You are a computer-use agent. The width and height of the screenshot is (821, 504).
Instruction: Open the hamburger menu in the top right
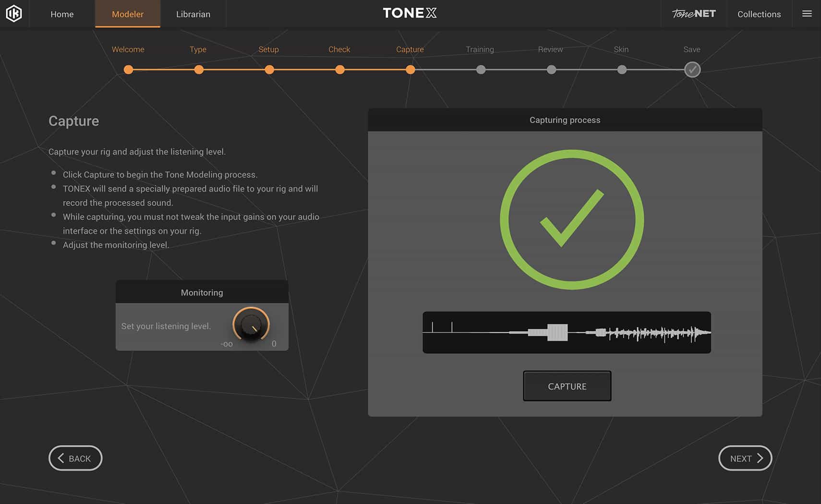807,14
